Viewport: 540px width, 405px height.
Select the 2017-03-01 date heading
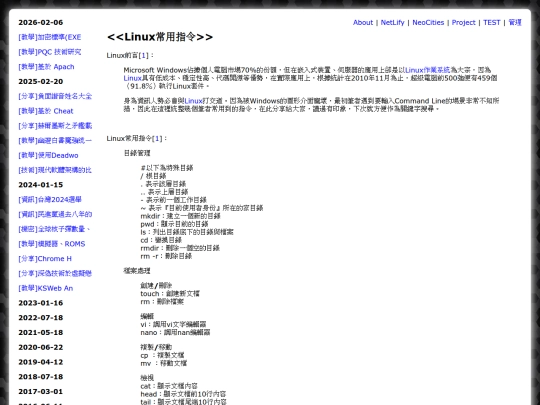[x=41, y=392]
